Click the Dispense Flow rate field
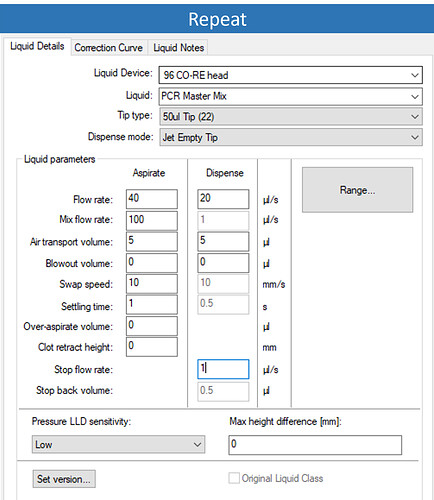The width and height of the screenshot is (434, 500). [x=223, y=199]
